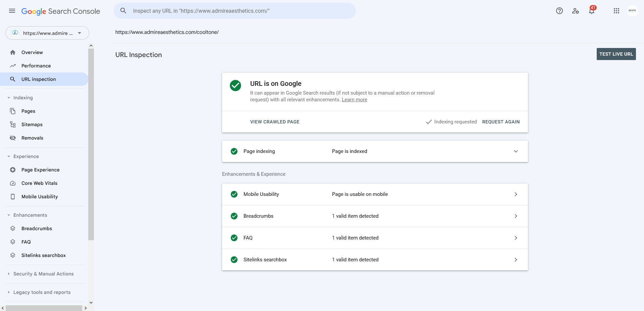
Task: Click the search magnifier icon
Action: [123, 11]
